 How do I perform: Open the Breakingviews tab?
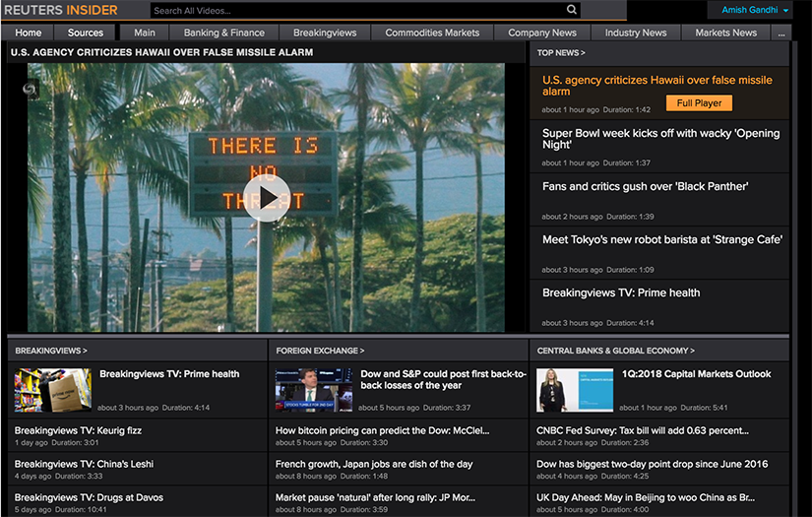click(x=325, y=32)
